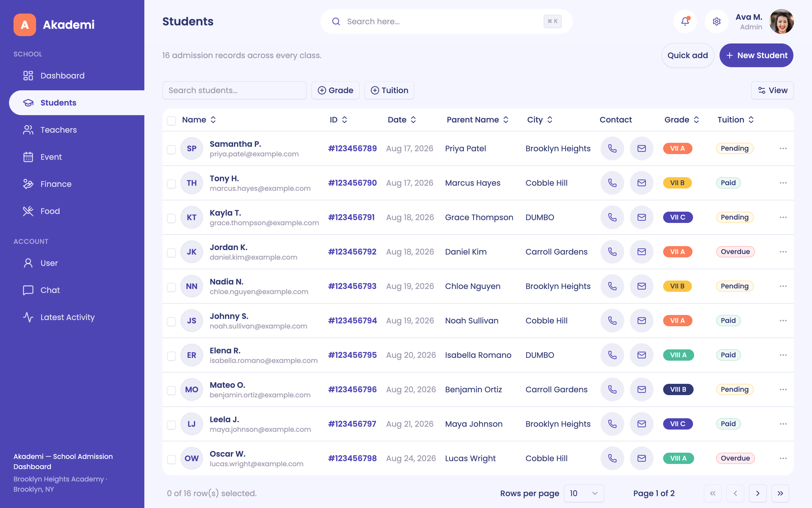
Task: Click phone icon for Elena R.
Action: tap(612, 355)
